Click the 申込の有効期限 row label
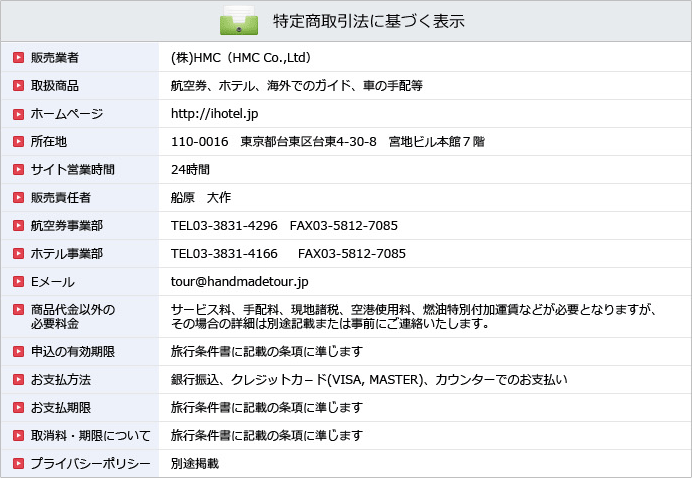This screenshot has width=692, height=479. pos(72,352)
